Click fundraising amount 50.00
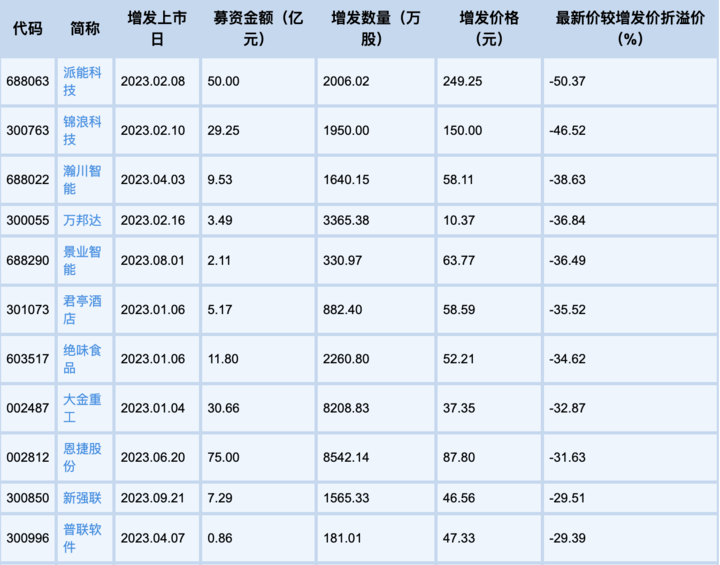 point(224,81)
